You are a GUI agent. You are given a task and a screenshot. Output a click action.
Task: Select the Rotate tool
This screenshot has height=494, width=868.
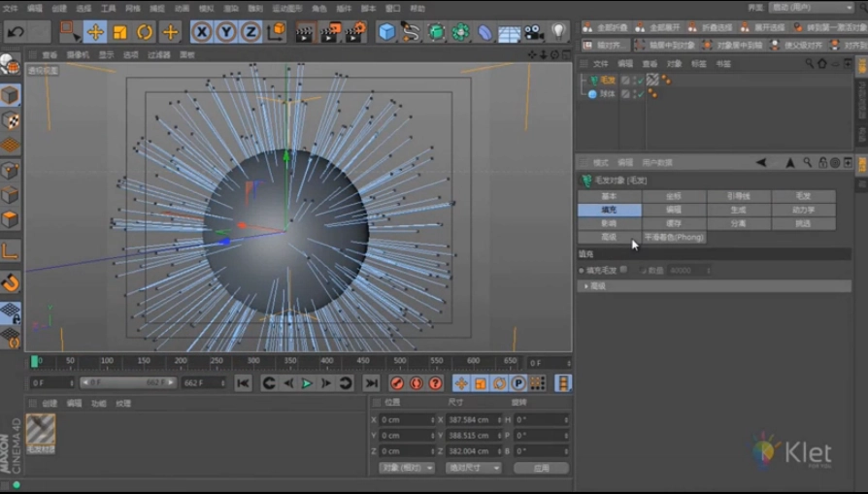(145, 32)
